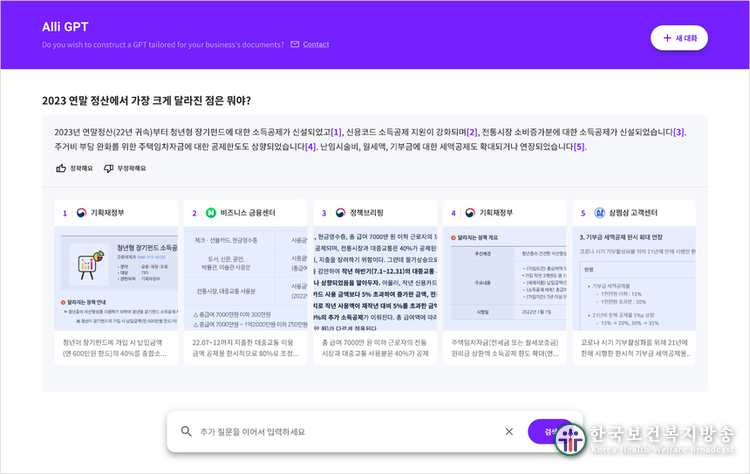Click the green N icon of 비즈니스 금융센터

pyautogui.click(x=211, y=213)
